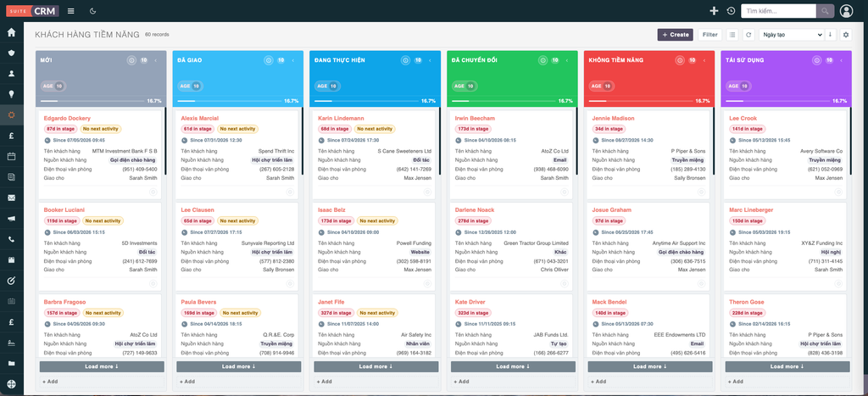This screenshot has height=396, width=868.
Task: Open the person/contacts icon in the sidebar
Action: [11, 74]
